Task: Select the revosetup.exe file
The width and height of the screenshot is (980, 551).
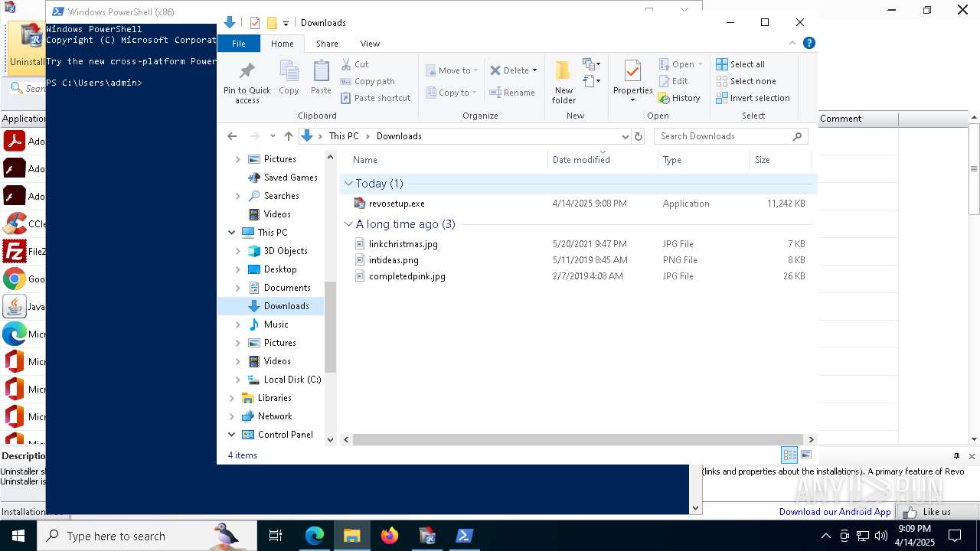Action: tap(397, 204)
